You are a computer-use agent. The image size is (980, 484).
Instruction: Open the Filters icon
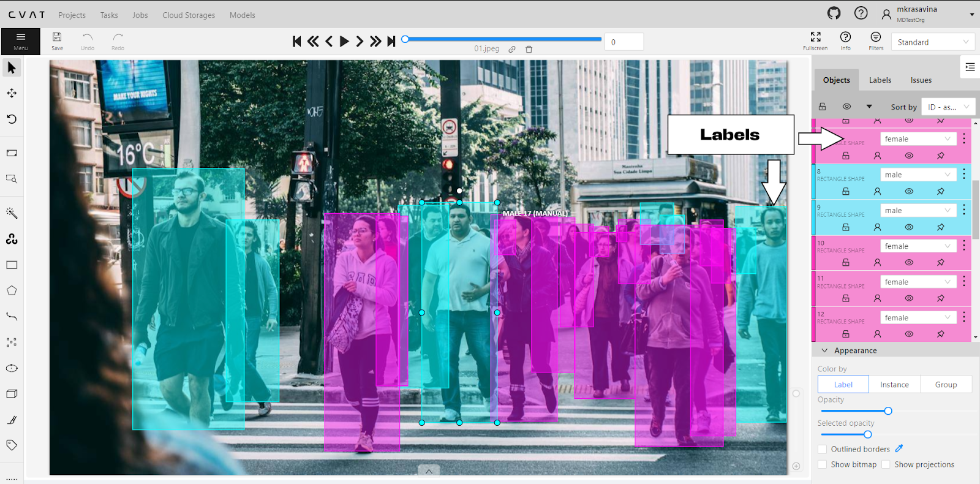point(876,41)
